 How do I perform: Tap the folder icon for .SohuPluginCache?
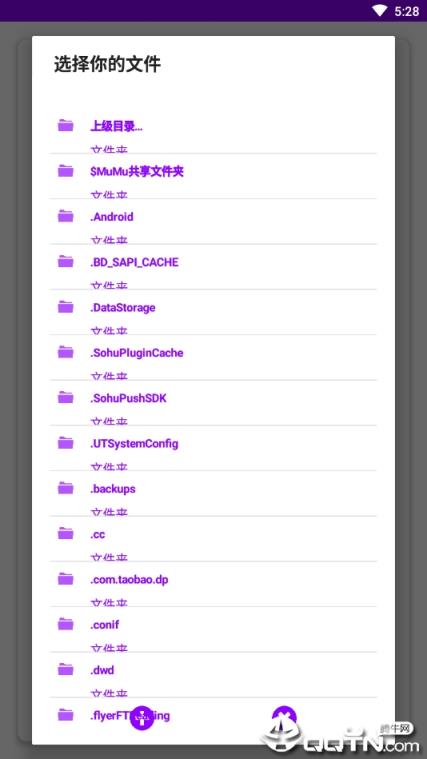point(65,352)
